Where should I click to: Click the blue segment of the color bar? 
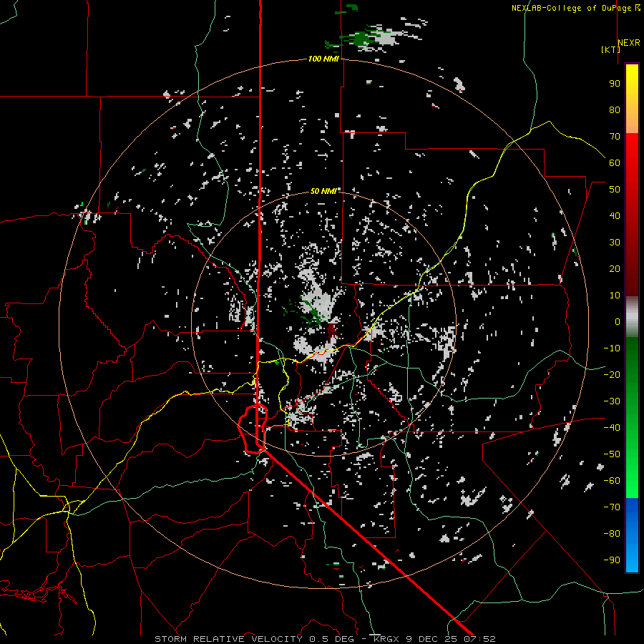click(632, 535)
